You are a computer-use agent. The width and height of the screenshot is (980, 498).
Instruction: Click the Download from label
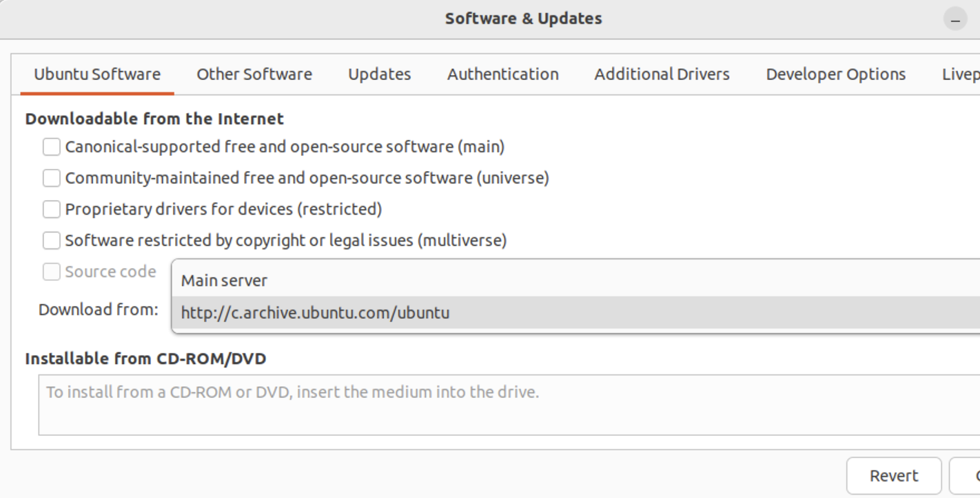click(98, 310)
